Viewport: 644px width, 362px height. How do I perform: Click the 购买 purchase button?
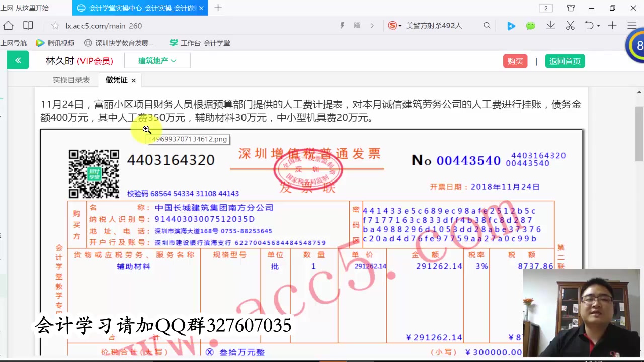[515, 61]
